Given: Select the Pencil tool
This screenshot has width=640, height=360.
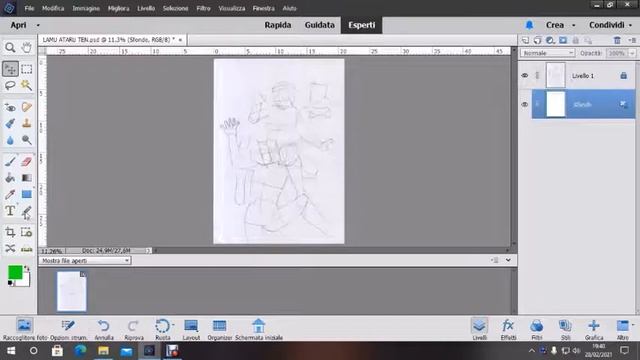Looking at the screenshot, I should [27, 211].
